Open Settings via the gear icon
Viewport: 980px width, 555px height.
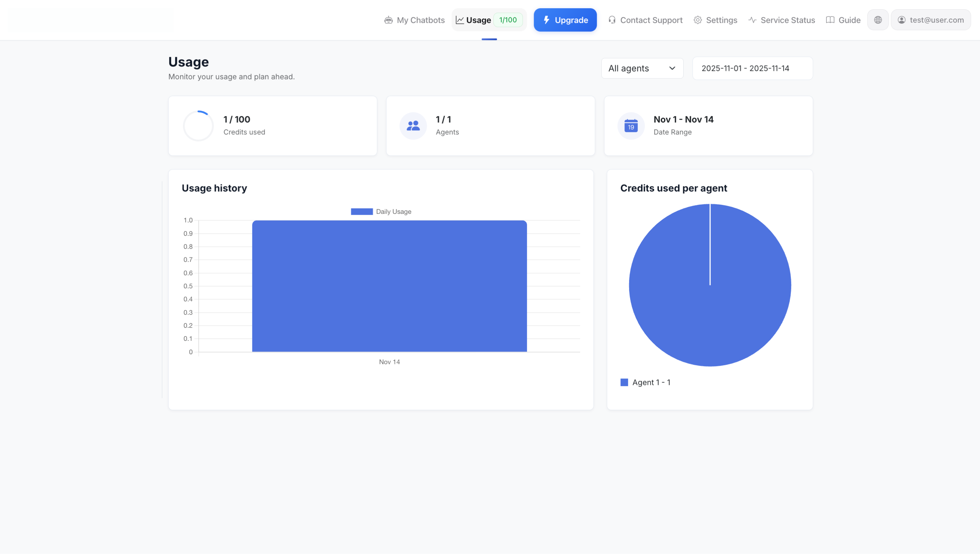point(698,20)
